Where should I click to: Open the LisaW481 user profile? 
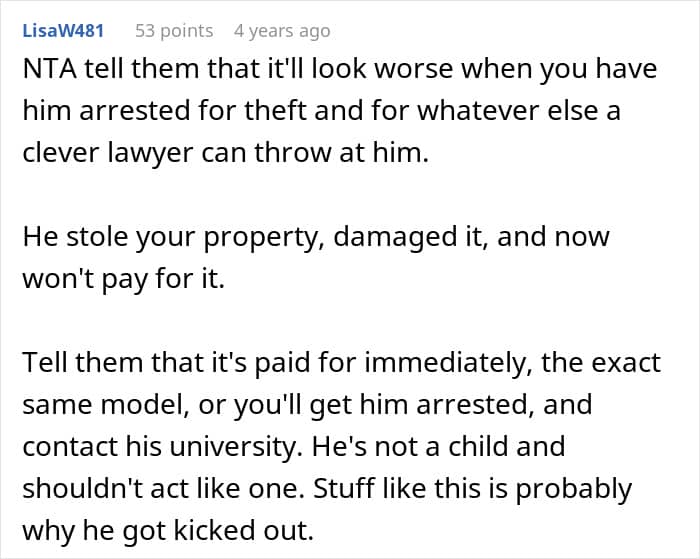tap(60, 31)
